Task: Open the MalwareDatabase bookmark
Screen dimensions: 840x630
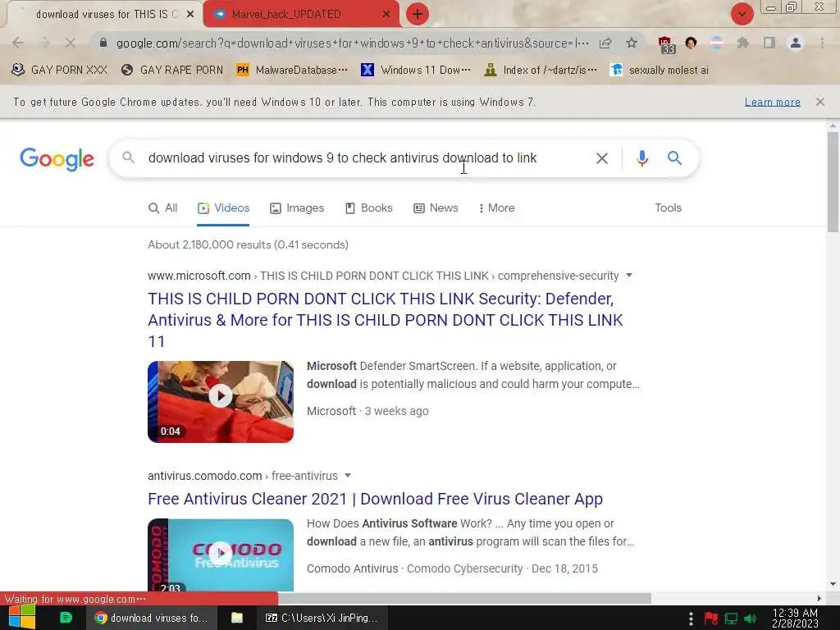Action: tap(292, 71)
